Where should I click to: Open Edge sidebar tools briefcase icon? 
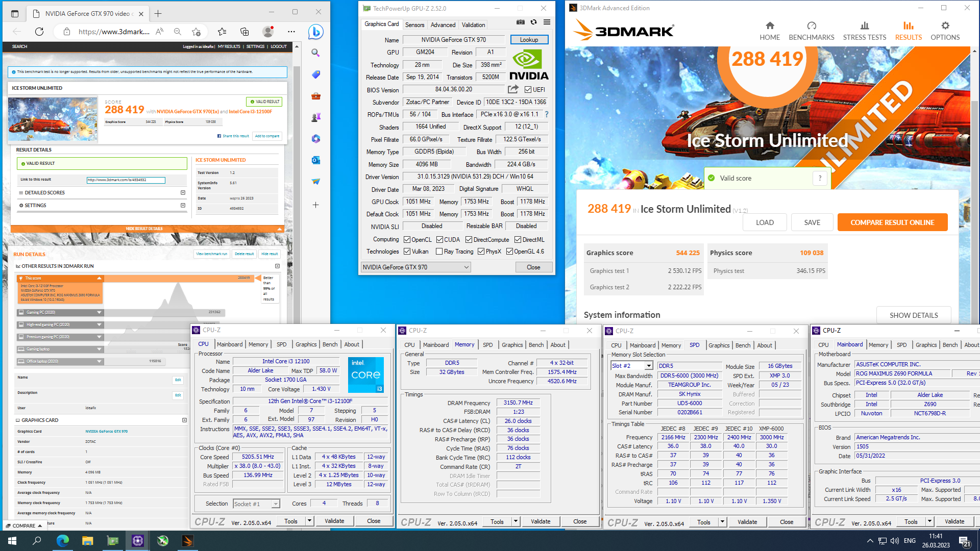[x=315, y=96]
